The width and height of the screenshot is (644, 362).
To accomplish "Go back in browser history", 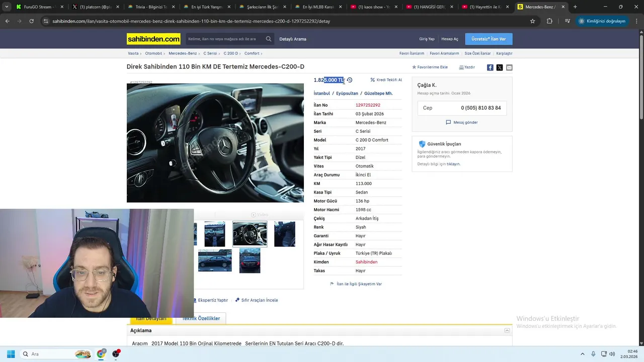I will [7, 21].
